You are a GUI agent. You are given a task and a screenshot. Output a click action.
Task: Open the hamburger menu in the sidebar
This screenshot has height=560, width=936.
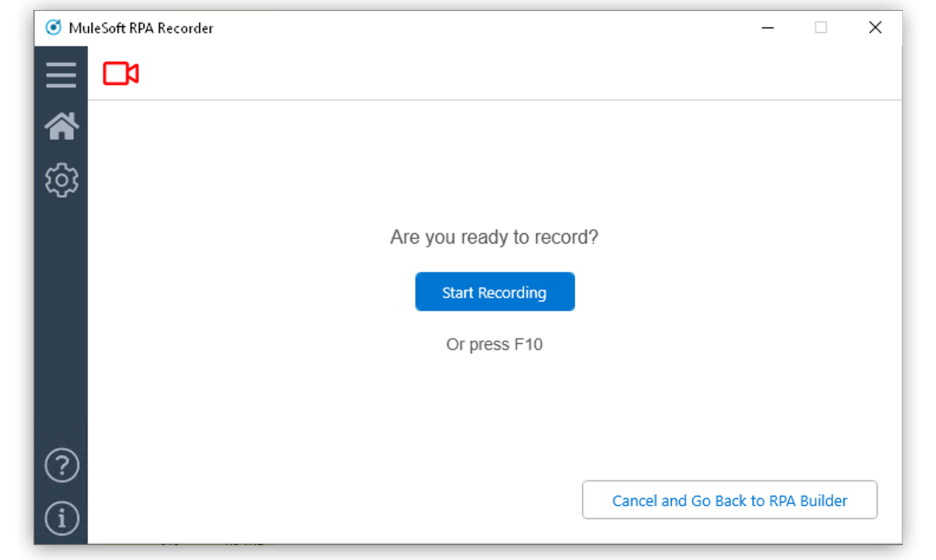point(61,75)
